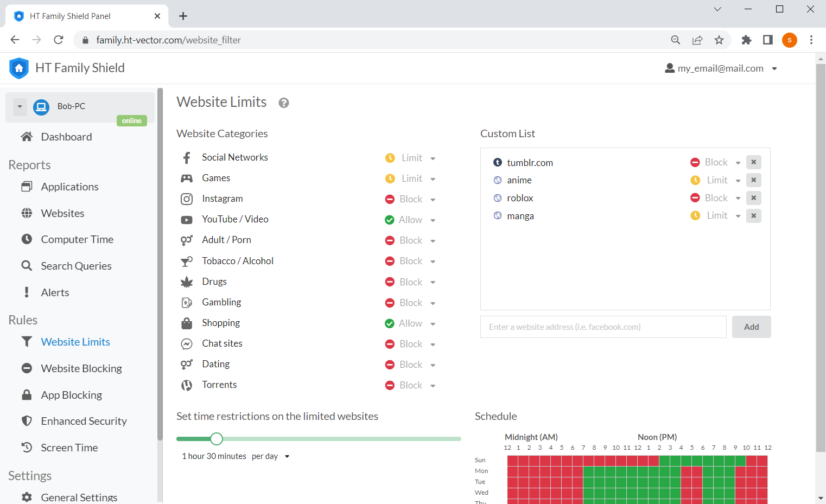Select the Instagram category icon
This screenshot has width=826, height=504.
[187, 199]
